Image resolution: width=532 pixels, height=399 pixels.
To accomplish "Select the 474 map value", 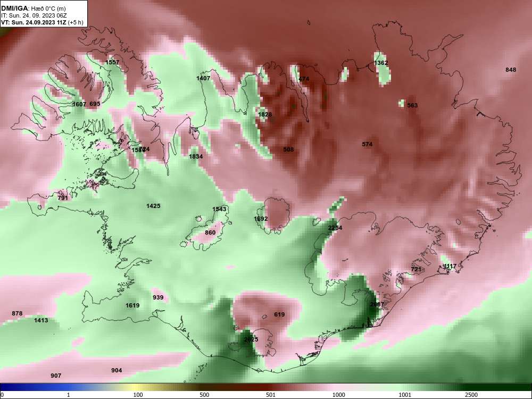I will pyautogui.click(x=304, y=79).
